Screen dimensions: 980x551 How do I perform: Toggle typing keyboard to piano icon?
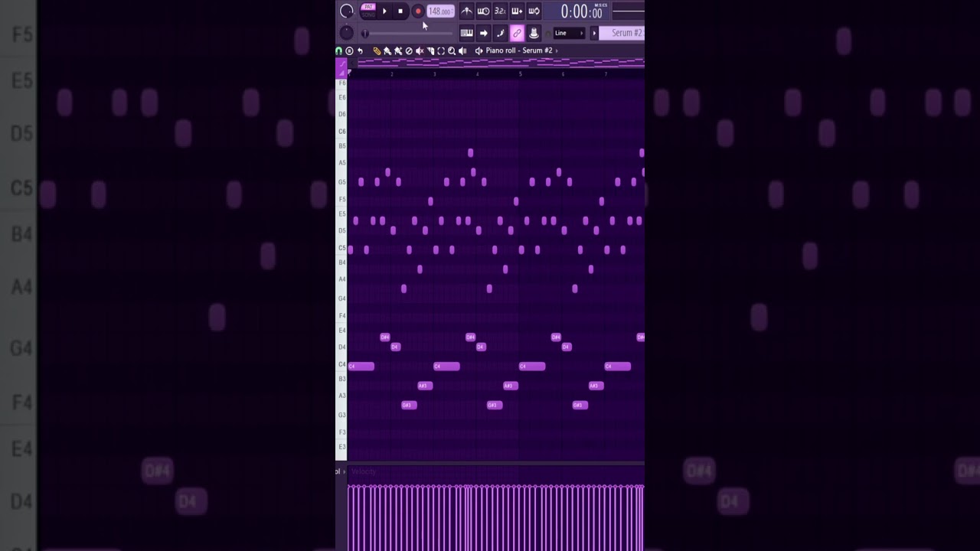466,33
